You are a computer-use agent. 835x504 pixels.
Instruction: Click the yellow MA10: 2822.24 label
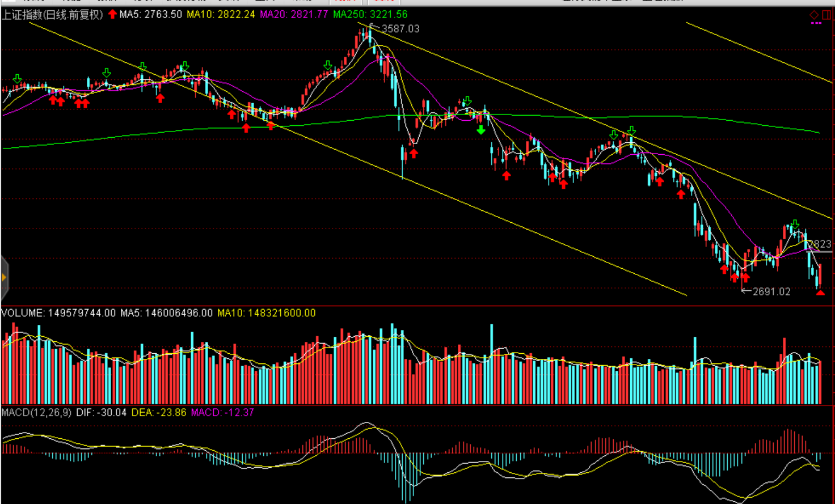221,14
